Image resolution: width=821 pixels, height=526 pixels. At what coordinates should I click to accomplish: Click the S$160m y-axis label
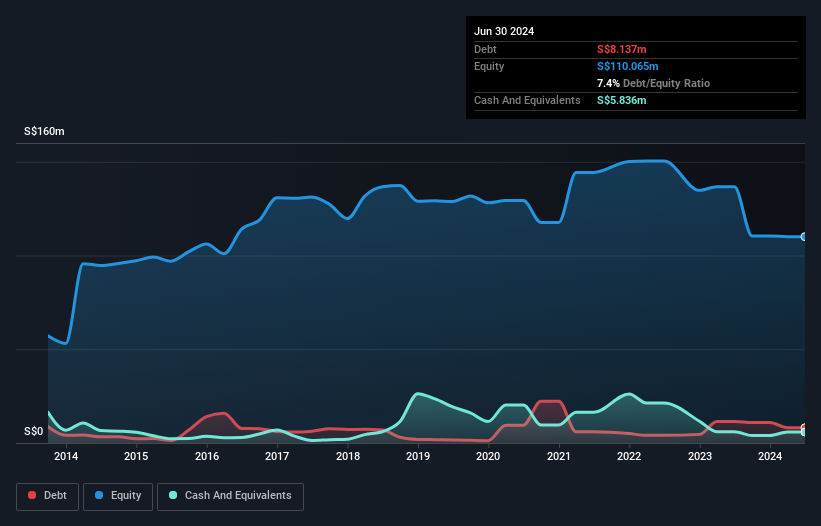[44, 131]
